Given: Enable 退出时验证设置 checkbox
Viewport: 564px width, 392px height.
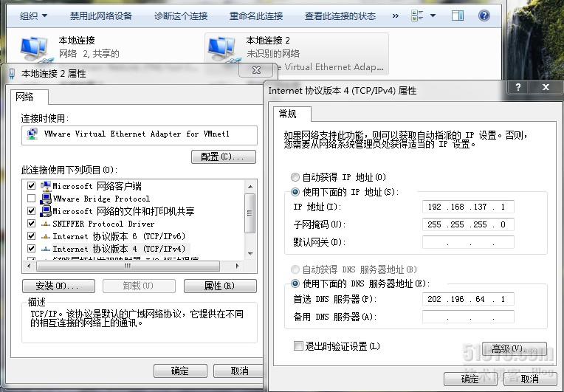Looking at the screenshot, I should 298,346.
